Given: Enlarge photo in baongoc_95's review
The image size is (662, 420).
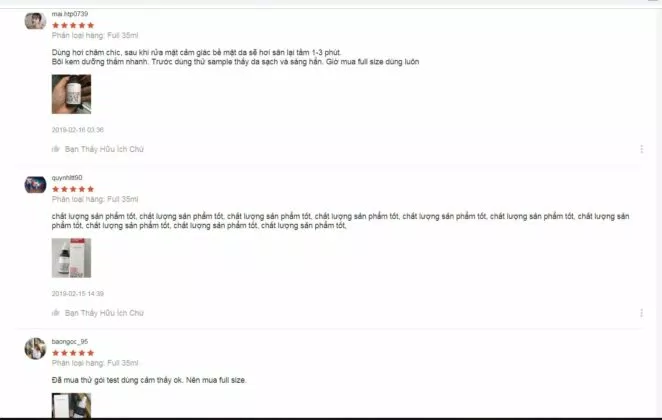Looking at the screenshot, I should (x=71, y=406).
